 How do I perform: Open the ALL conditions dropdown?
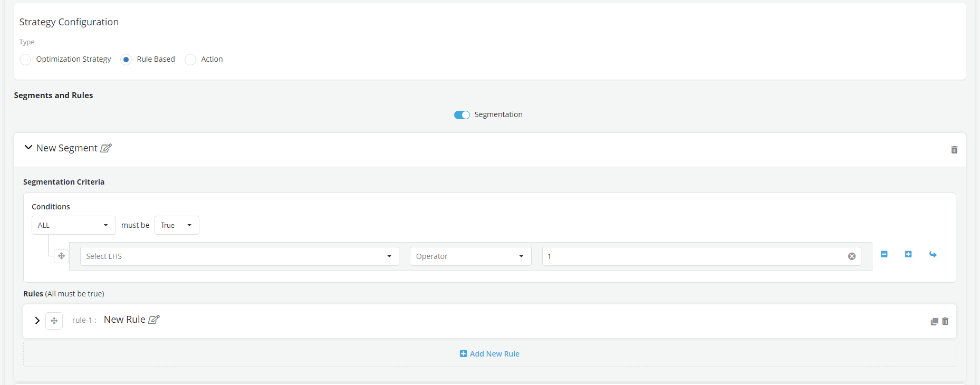[x=73, y=225]
